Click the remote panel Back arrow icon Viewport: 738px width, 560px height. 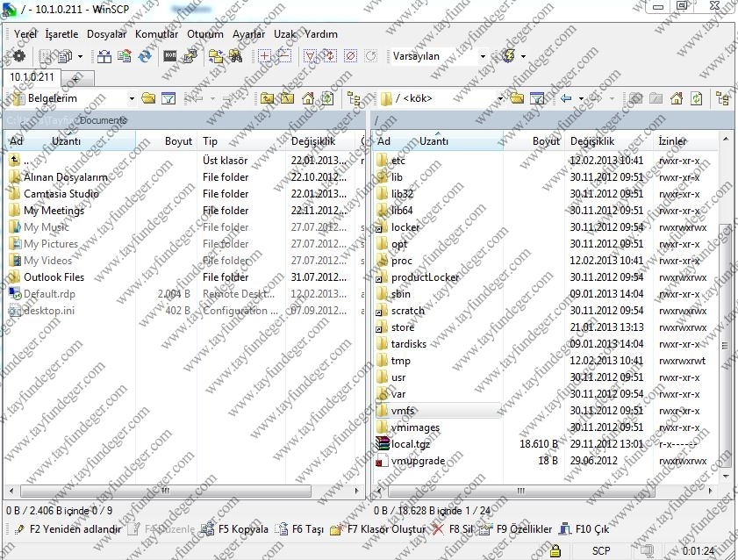click(566, 98)
